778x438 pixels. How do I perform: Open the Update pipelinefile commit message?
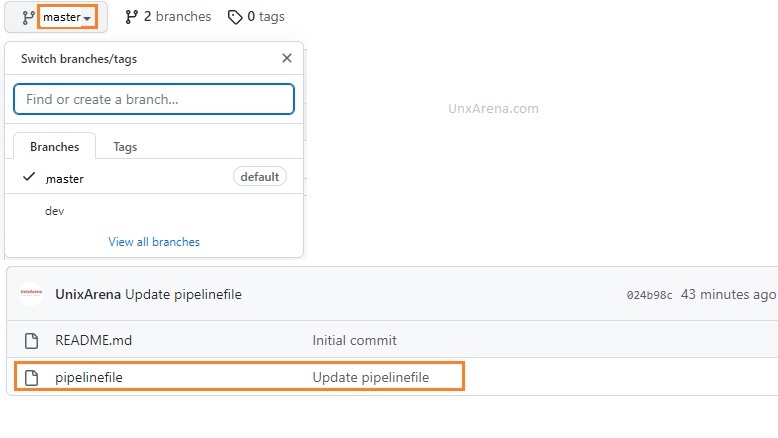pyautogui.click(x=183, y=294)
